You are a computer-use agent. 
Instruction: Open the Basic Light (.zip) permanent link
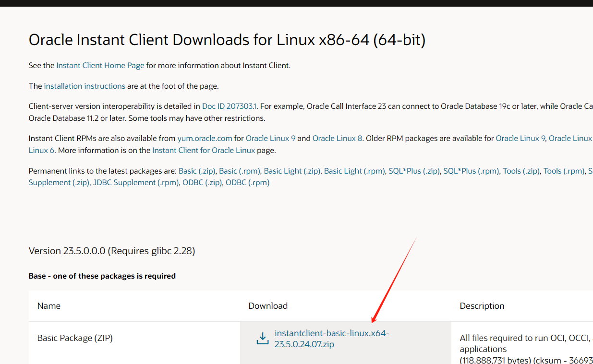point(292,171)
